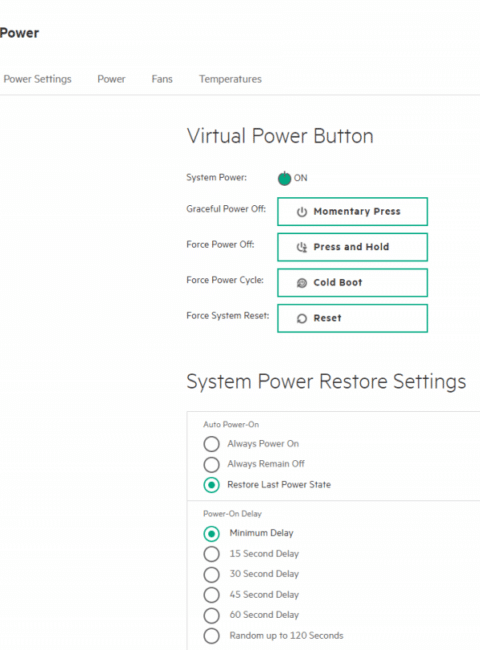Choose 30 Second Delay option
The height and width of the screenshot is (650, 480).
coord(211,575)
